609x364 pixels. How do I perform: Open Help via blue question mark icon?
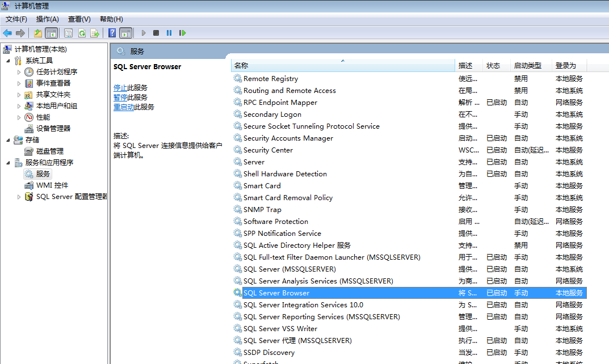coord(112,33)
